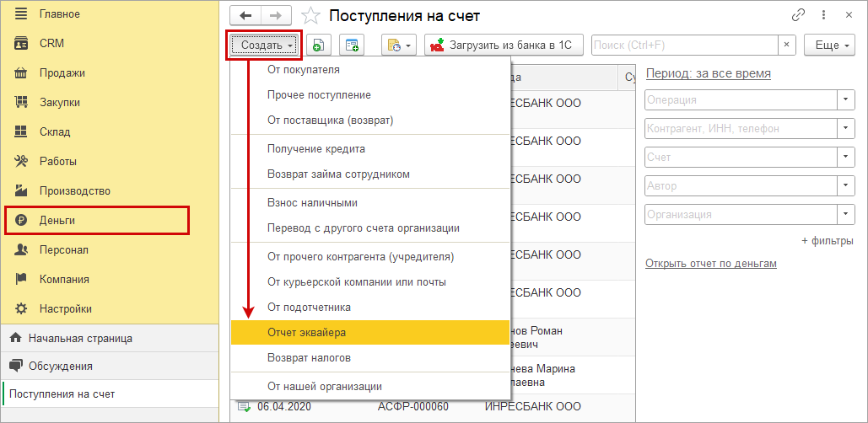Viewport: 868px width, 423px height.
Task: Select Возврат займа сотрудником menu item
Action: (x=369, y=174)
